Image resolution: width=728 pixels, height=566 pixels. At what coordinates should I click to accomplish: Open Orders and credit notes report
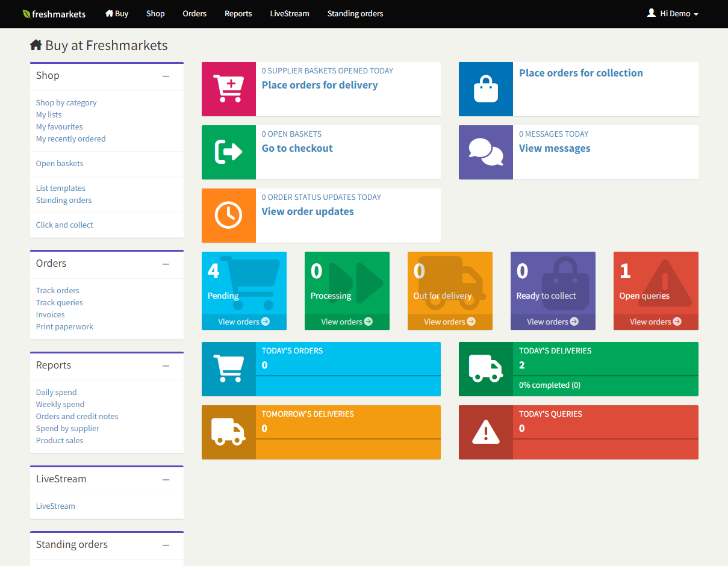(77, 416)
